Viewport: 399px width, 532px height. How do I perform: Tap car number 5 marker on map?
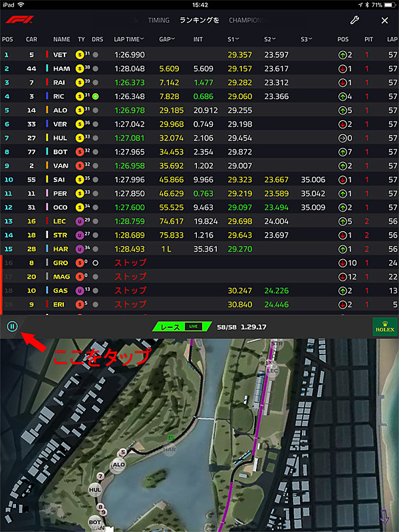tap(123, 452)
